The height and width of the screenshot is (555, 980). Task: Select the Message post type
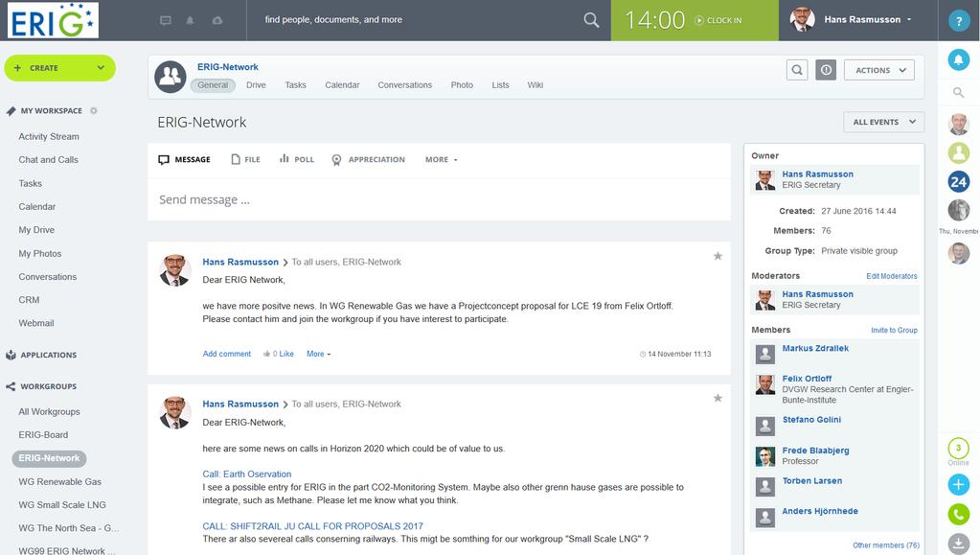tap(184, 159)
